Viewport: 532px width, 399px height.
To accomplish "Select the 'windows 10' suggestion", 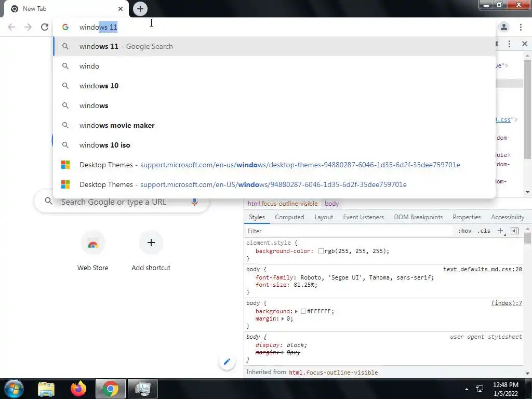I will [x=274, y=86].
